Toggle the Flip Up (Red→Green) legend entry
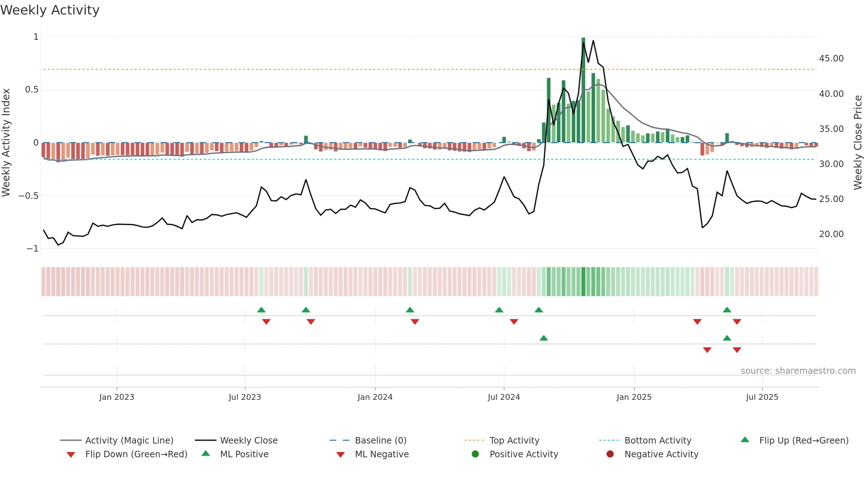The height and width of the screenshot is (488, 868). pyautogui.click(x=795, y=440)
